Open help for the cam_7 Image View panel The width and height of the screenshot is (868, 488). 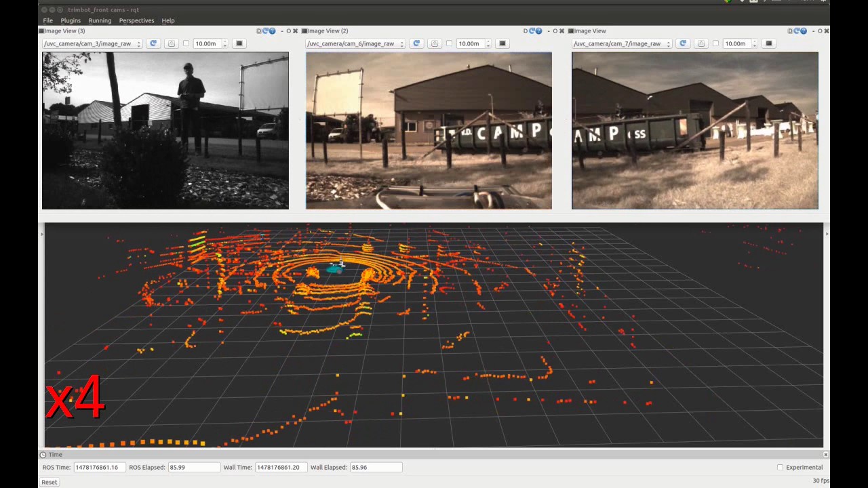tap(804, 30)
